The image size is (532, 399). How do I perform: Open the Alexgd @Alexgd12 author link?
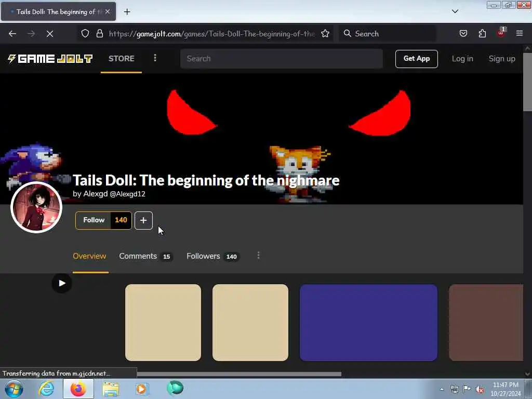point(114,194)
